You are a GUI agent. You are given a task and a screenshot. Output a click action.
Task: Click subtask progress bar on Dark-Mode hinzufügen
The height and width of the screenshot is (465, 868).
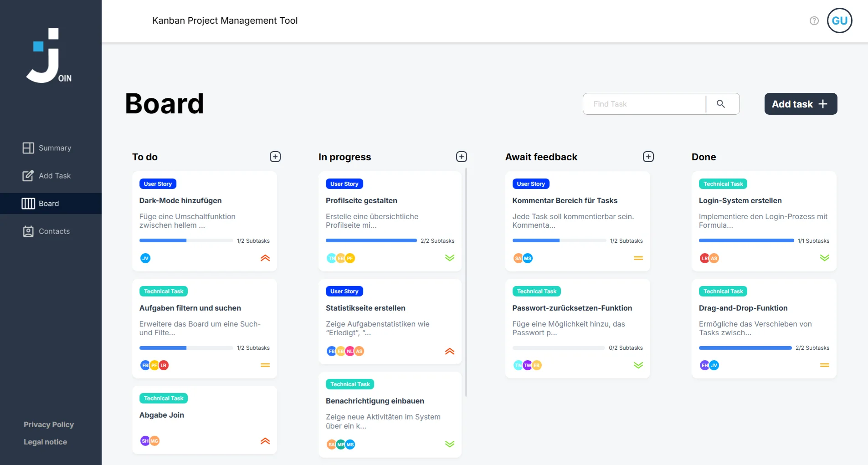[x=186, y=240]
